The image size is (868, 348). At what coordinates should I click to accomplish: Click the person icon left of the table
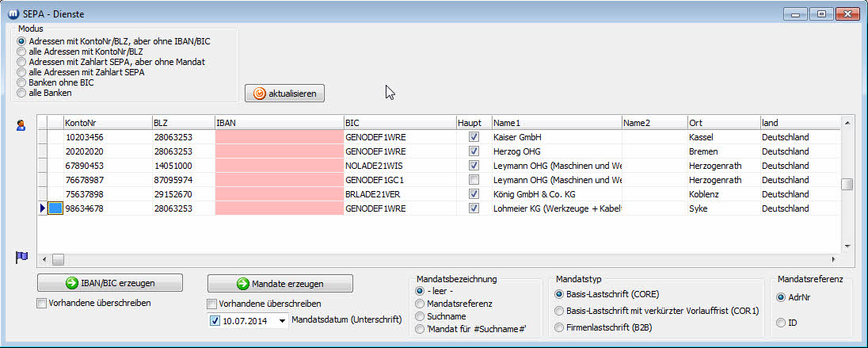pyautogui.click(x=21, y=124)
